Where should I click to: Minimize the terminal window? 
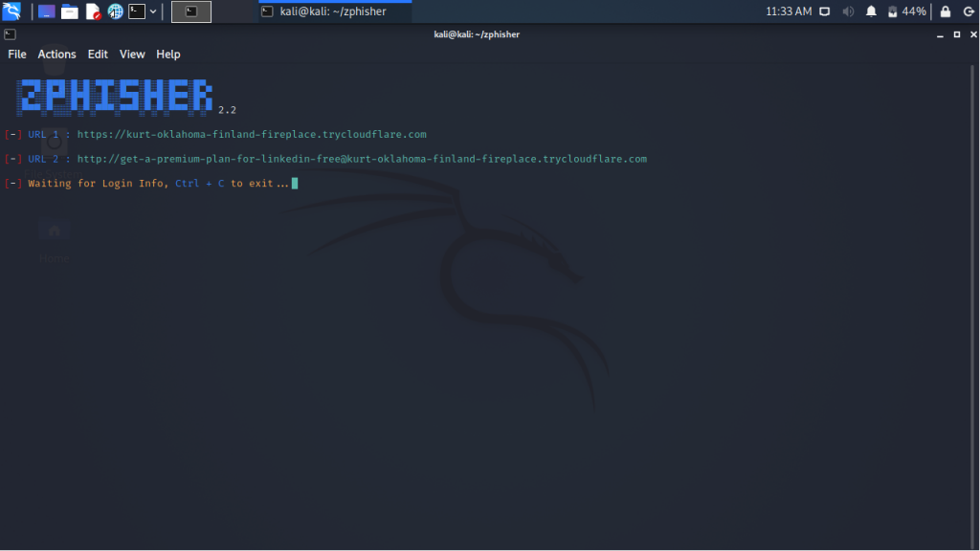(940, 35)
